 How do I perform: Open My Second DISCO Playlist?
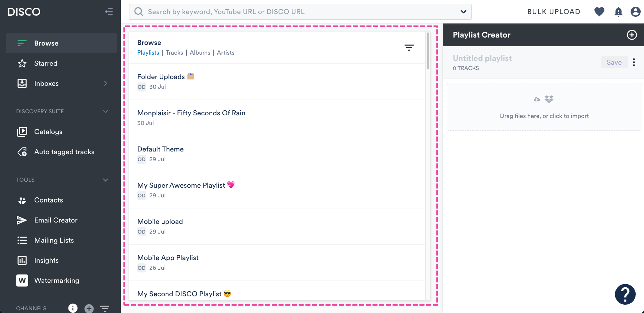(277, 291)
